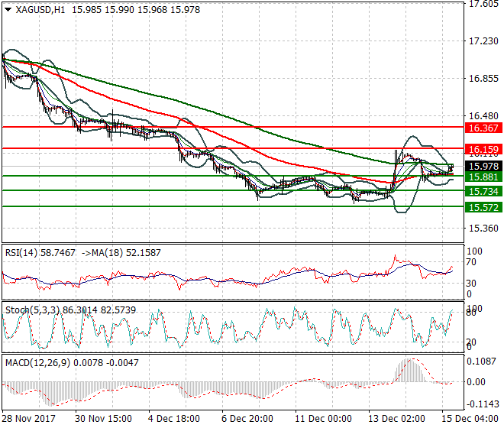Click the green 15.572 support price label
This screenshot has width=504, height=428.
(483, 208)
